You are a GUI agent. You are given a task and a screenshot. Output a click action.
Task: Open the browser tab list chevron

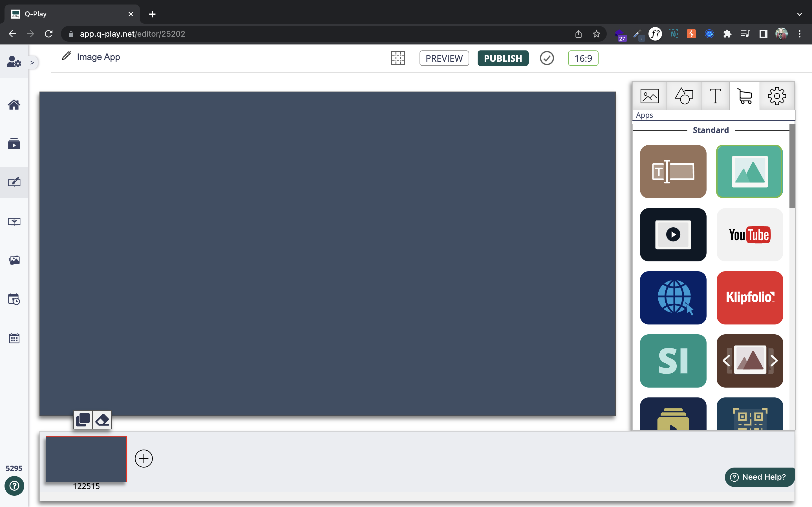[x=800, y=14]
